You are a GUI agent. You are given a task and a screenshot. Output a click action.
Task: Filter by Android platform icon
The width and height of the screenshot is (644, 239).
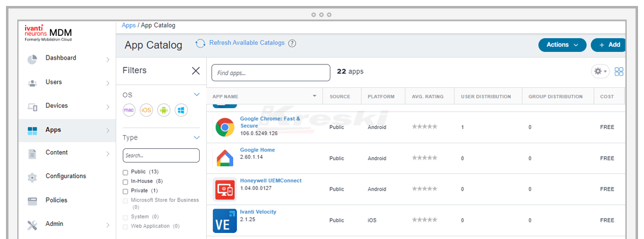[163, 110]
